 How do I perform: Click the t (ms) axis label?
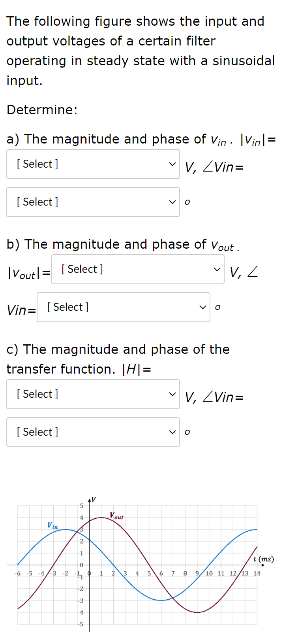point(263,559)
